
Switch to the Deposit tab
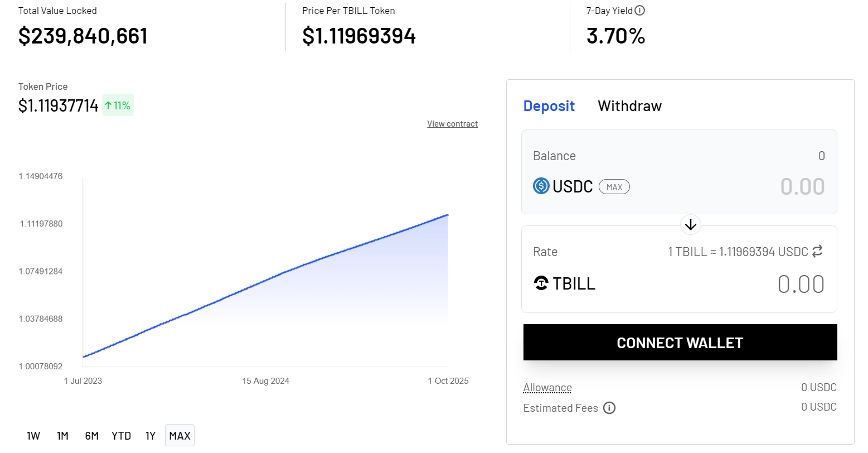pos(549,106)
